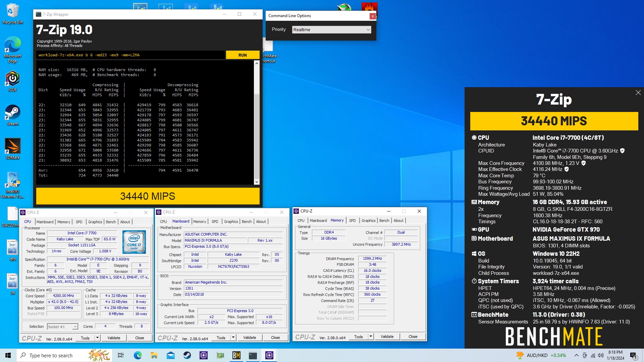Click the Core Speed 4200.00 MHz value
Screen dimensions: 644x362
point(63,296)
